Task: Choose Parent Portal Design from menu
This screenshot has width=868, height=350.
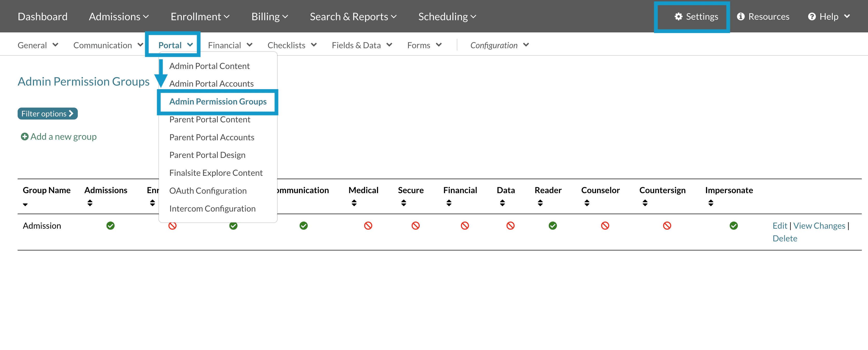Action: (207, 155)
